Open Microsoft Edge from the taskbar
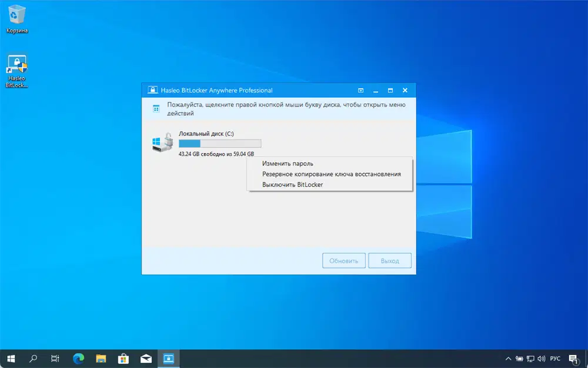 78,359
